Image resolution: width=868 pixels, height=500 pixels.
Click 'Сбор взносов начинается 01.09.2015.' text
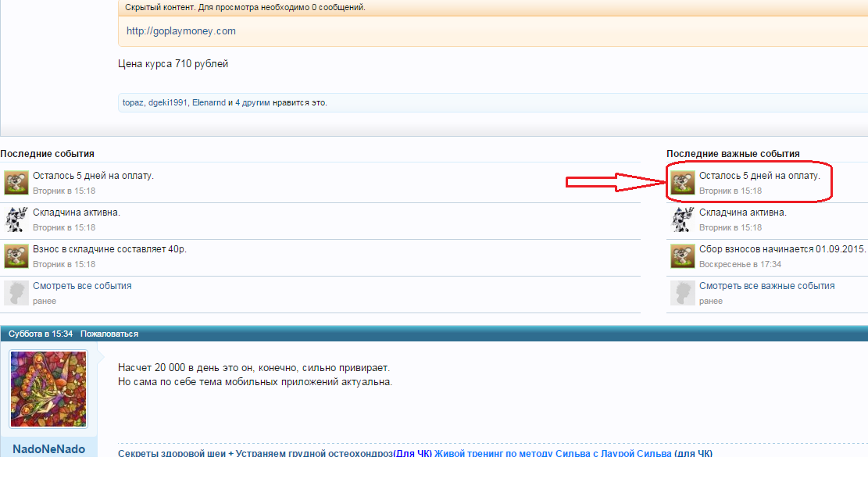tap(782, 249)
